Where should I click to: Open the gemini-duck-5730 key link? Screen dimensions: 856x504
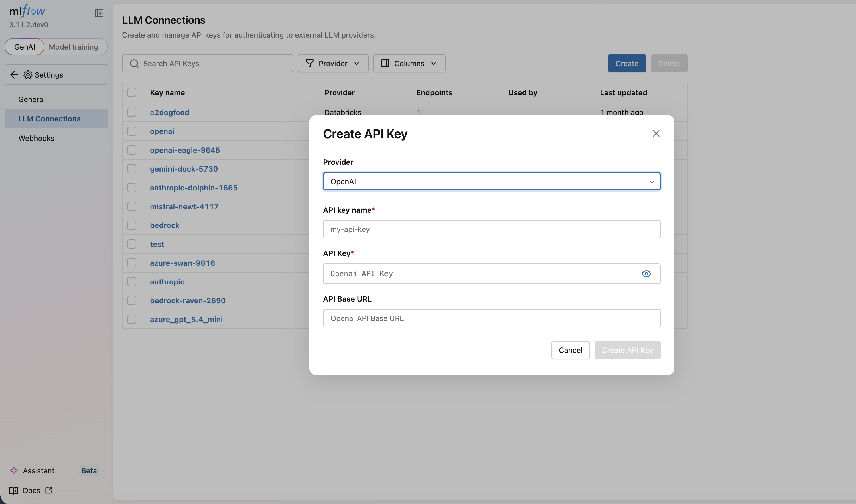(184, 169)
